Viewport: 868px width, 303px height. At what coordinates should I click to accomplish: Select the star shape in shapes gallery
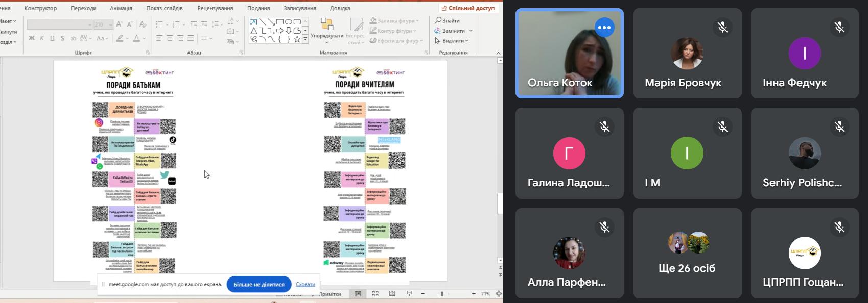tap(297, 39)
